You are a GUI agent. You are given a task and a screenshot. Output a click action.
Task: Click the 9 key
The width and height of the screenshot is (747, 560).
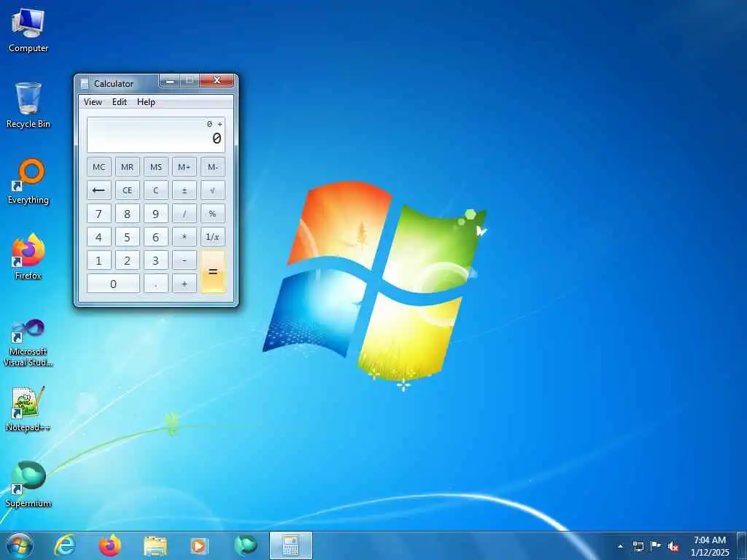(156, 214)
